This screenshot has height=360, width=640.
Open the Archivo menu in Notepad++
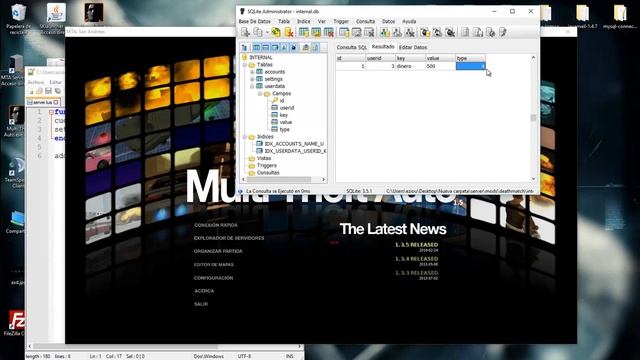click(x=36, y=82)
